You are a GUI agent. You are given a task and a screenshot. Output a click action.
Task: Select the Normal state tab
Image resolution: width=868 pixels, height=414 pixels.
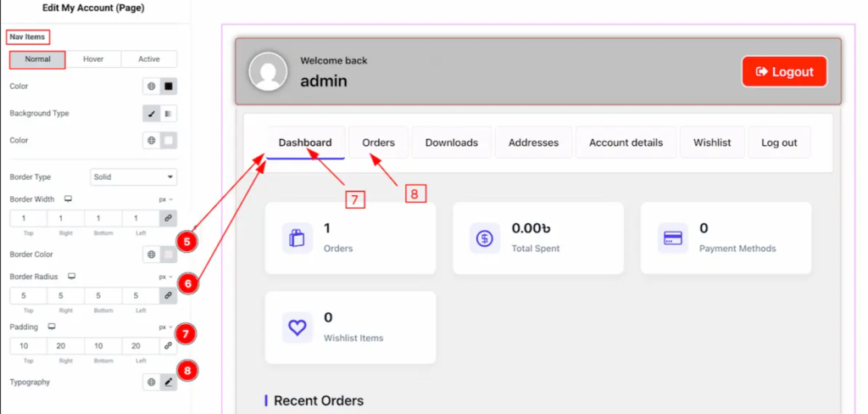[37, 59]
